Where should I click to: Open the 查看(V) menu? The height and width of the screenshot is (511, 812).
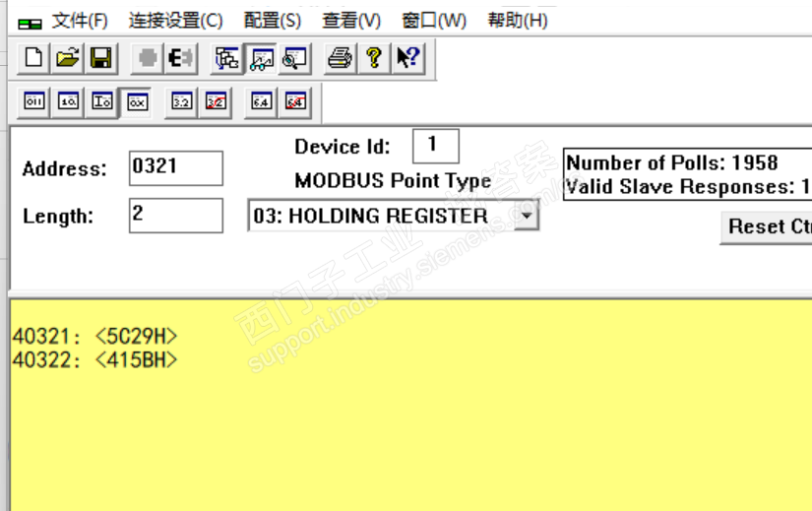click(x=351, y=21)
